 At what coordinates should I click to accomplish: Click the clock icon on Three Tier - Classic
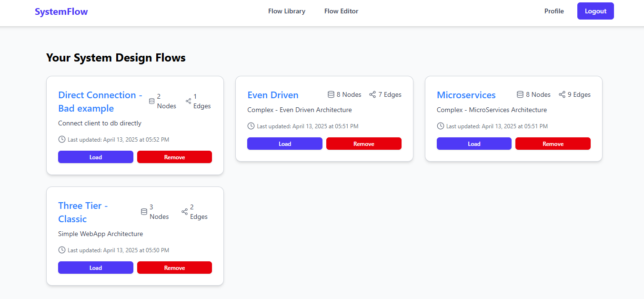[61, 249]
